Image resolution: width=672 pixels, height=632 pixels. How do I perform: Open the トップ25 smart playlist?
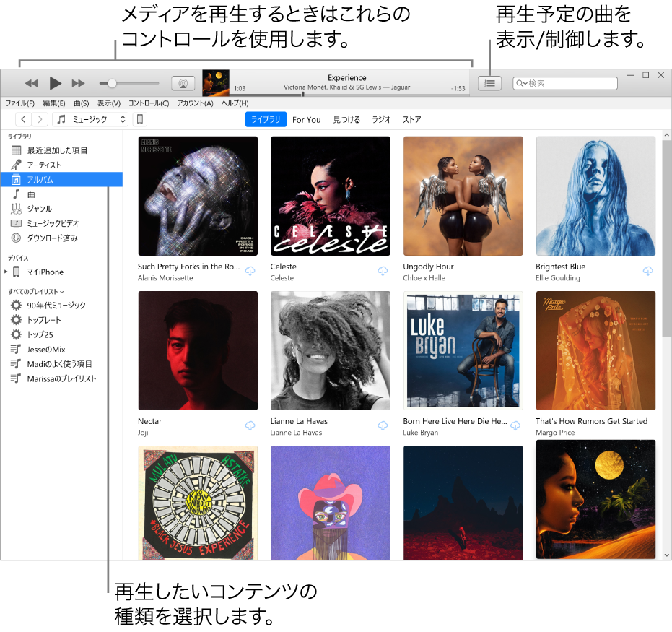click(x=61, y=334)
